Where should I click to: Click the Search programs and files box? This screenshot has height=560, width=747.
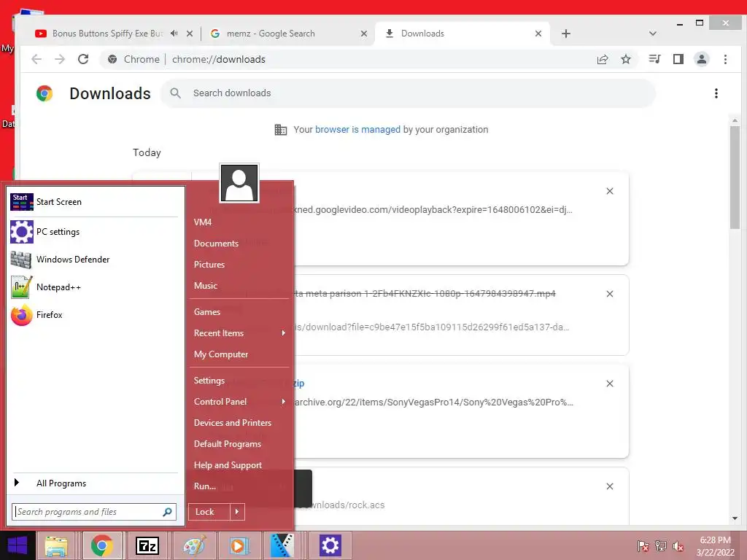[94, 512]
